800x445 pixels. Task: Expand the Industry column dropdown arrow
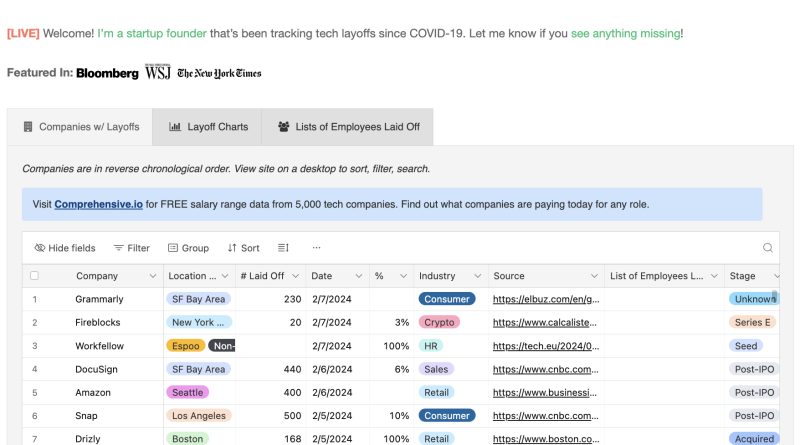coord(478,276)
